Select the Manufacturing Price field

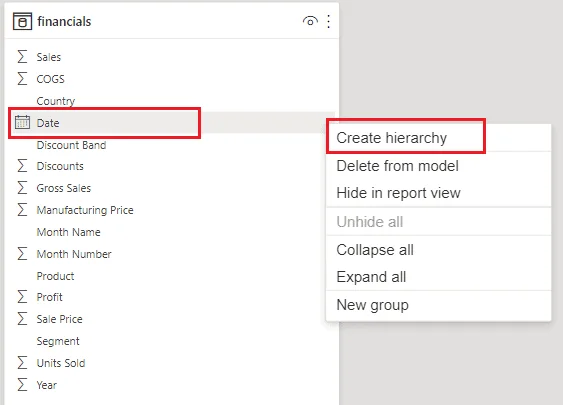(x=85, y=210)
